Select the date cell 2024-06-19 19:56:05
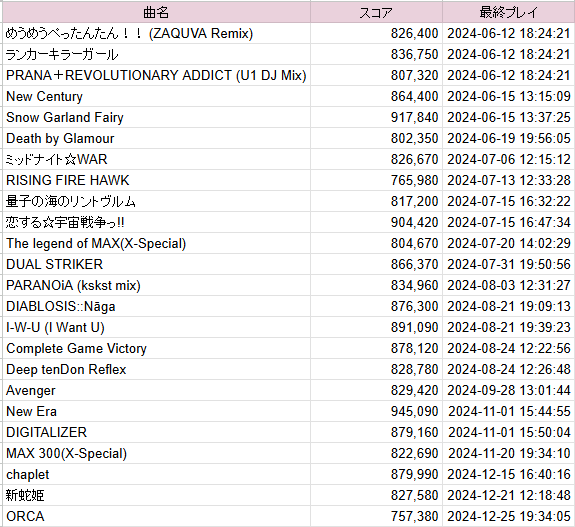 (x=509, y=138)
